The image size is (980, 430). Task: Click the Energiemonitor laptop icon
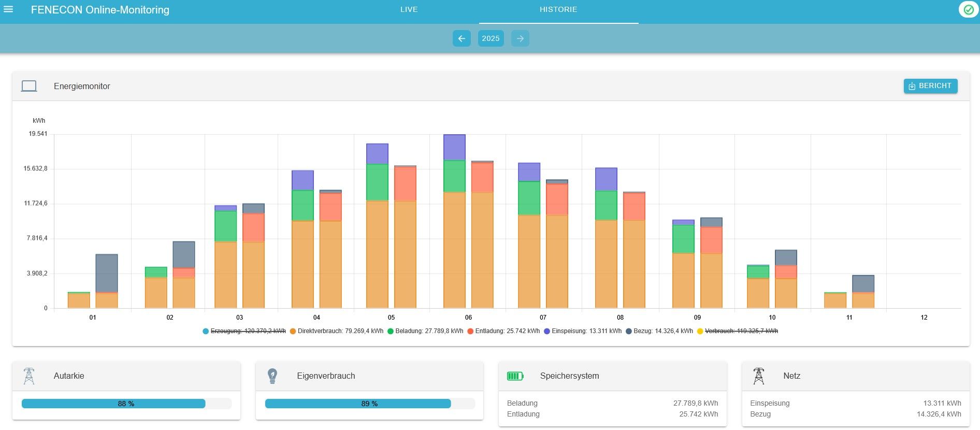coord(29,86)
